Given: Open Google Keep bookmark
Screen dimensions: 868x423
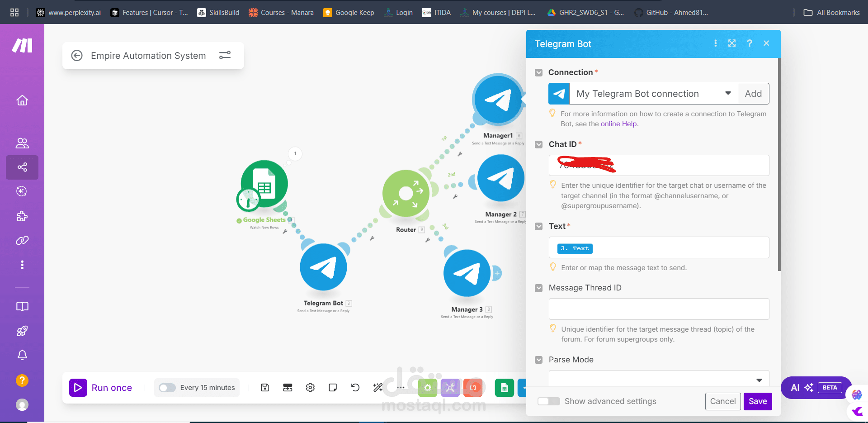Looking at the screenshot, I should pyautogui.click(x=349, y=12).
